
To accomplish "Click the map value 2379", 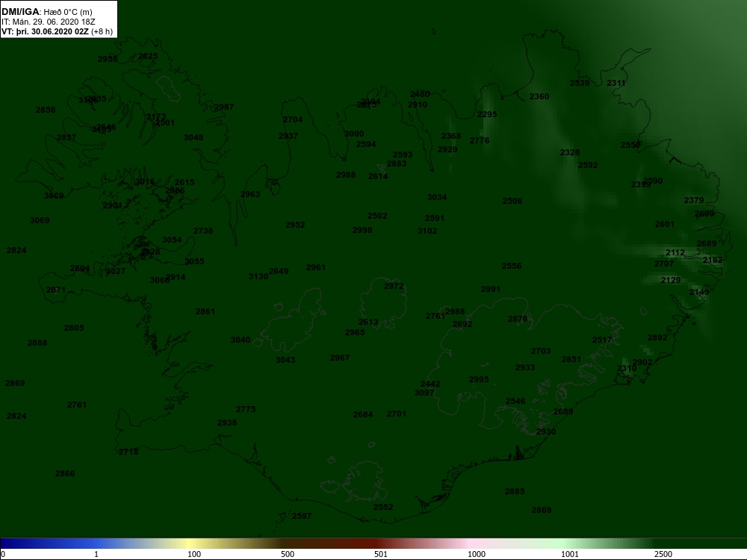I will tap(694, 200).
